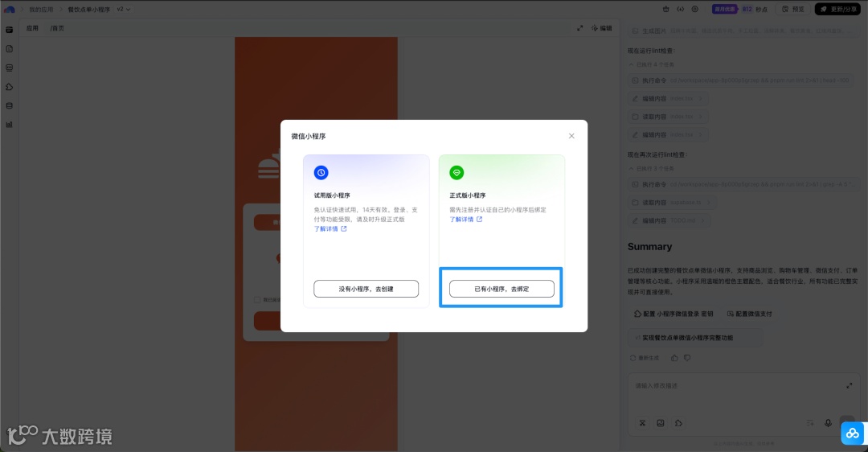Viewport: 868px width, 452px height.
Task: Open the analytics chart icon in sidebar
Action: click(x=10, y=125)
